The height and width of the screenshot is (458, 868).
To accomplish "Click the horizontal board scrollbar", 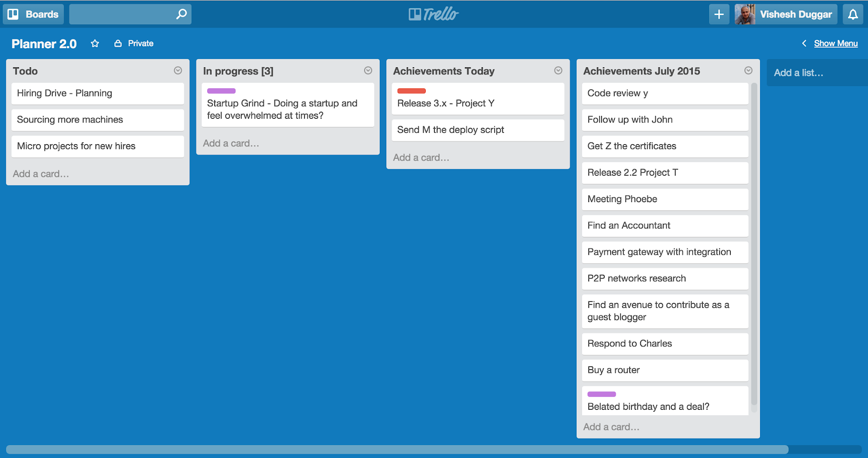I will (397, 449).
